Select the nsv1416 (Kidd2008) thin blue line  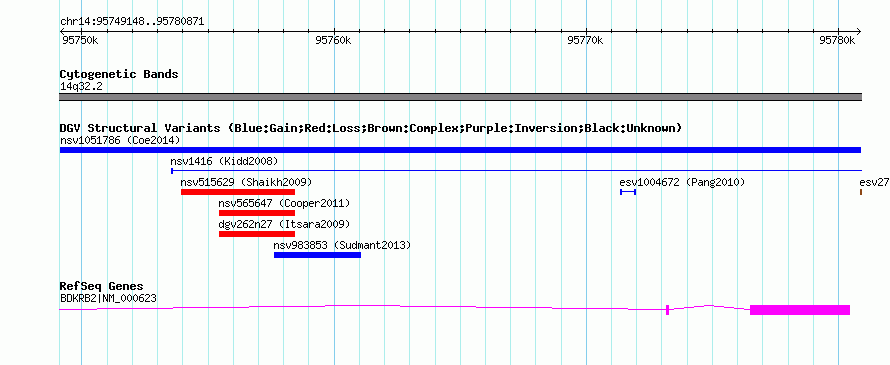[x=517, y=170]
